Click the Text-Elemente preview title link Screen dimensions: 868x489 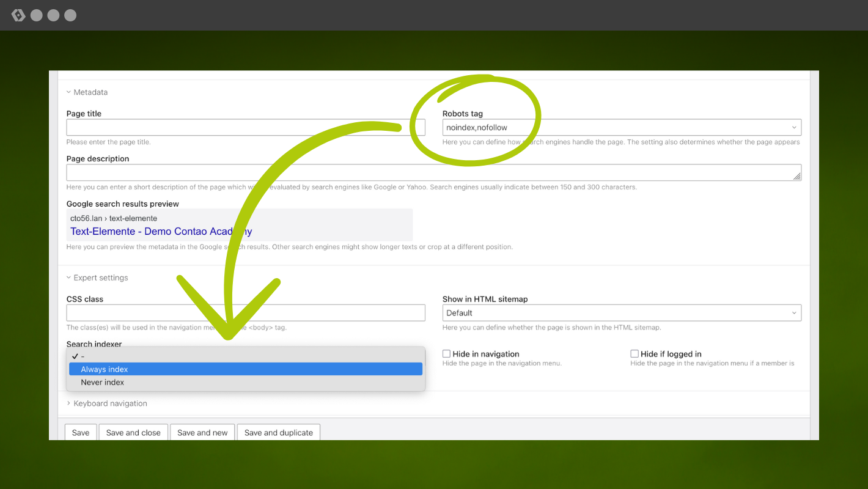click(161, 232)
